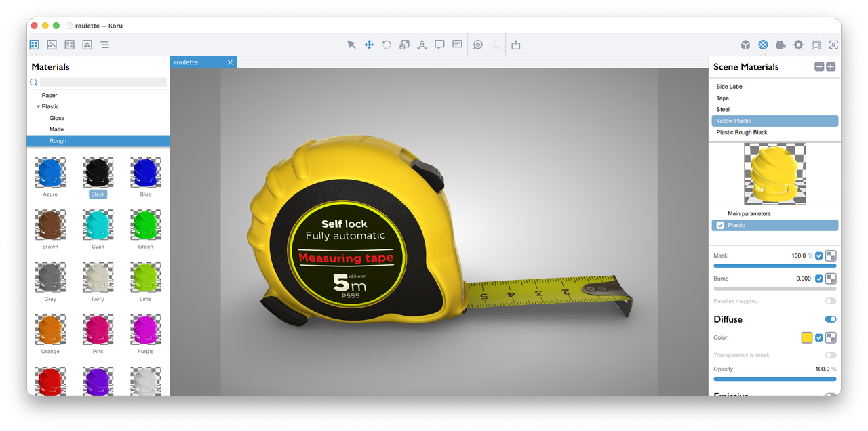
Task: Select Plastic Rough Black scene material
Action: 775,132
